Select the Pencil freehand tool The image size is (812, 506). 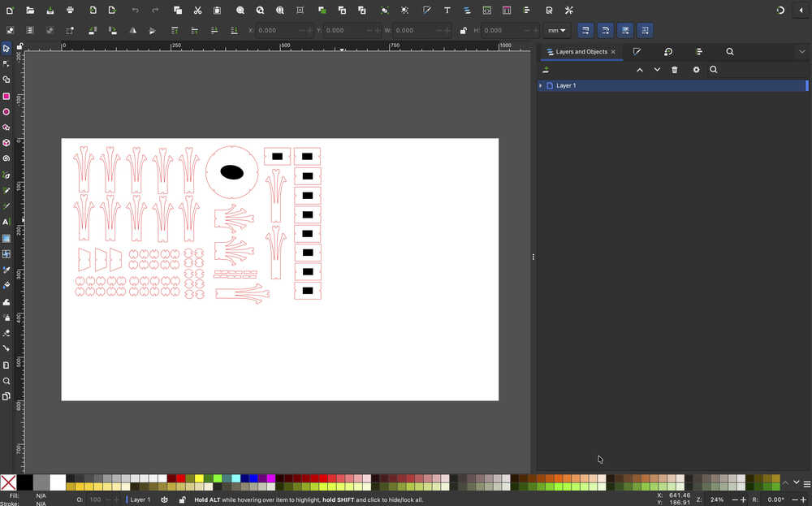[x=6, y=191]
